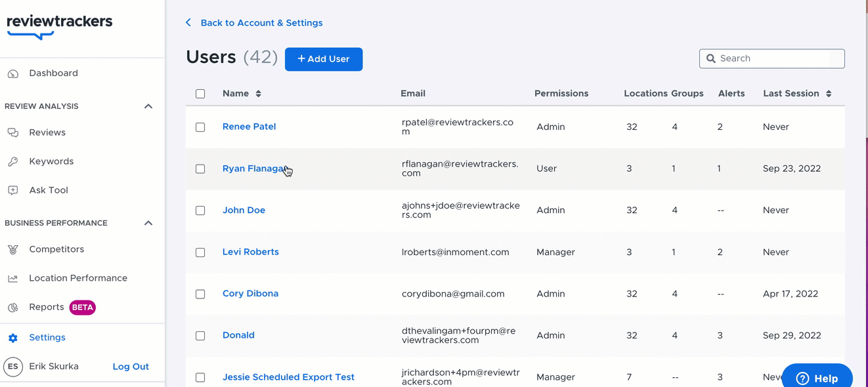
Task: Click the Location Performance chart icon
Action: pyautogui.click(x=13, y=278)
